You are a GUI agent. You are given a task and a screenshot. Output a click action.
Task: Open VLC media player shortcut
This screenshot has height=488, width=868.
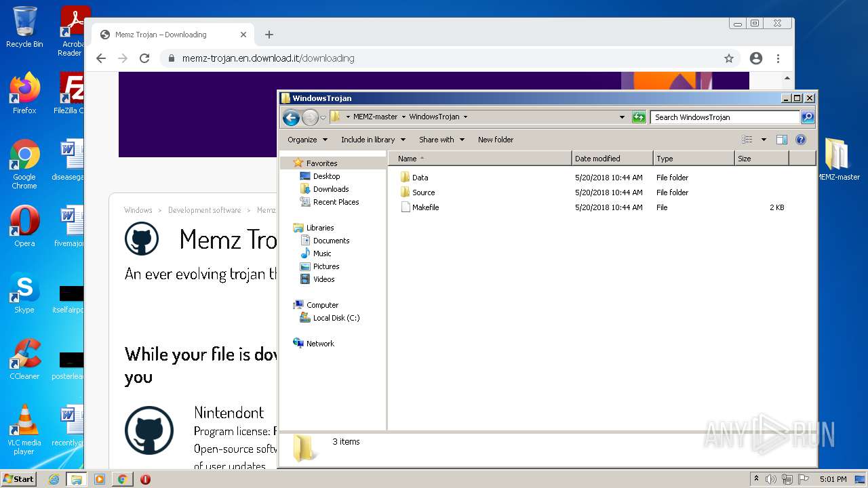[24, 430]
